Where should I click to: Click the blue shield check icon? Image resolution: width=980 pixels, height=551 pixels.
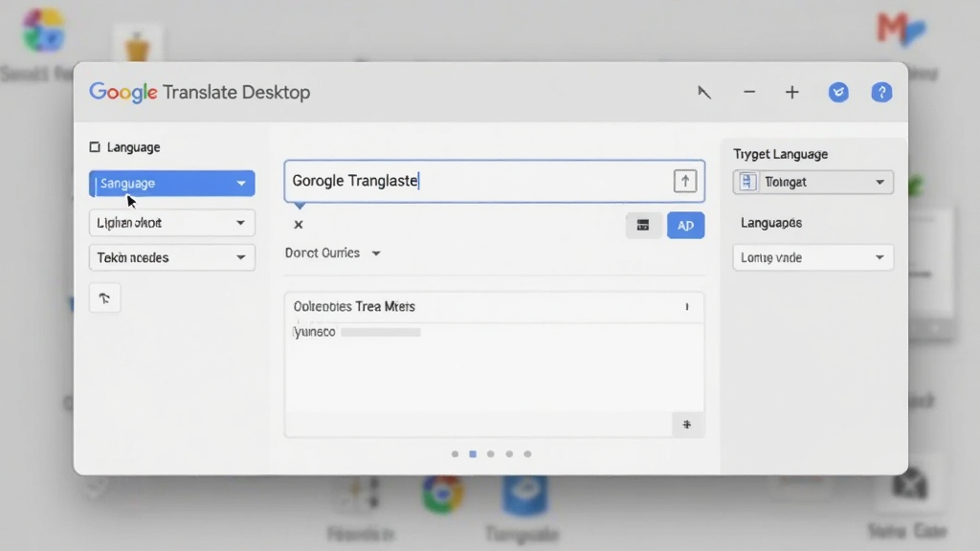click(838, 93)
